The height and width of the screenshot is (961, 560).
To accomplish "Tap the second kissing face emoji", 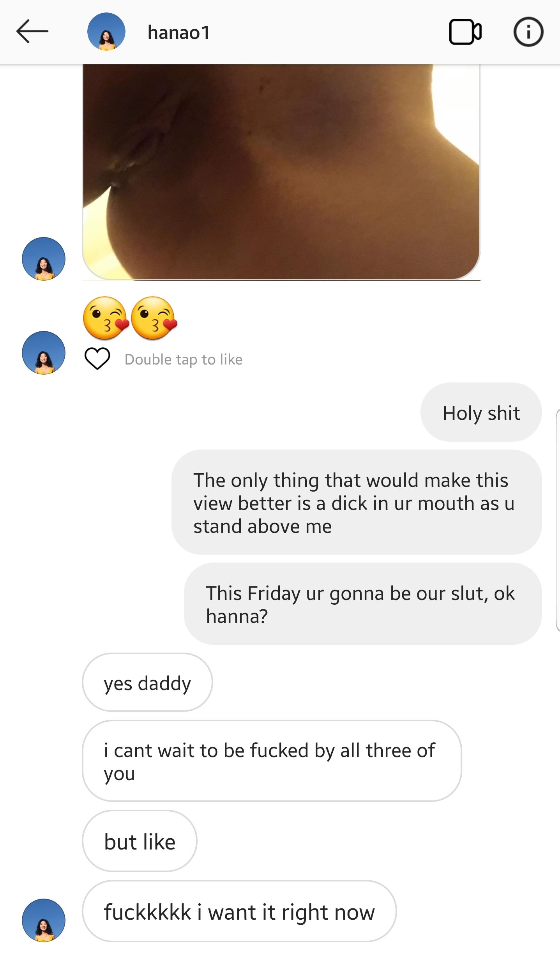I will [x=154, y=318].
